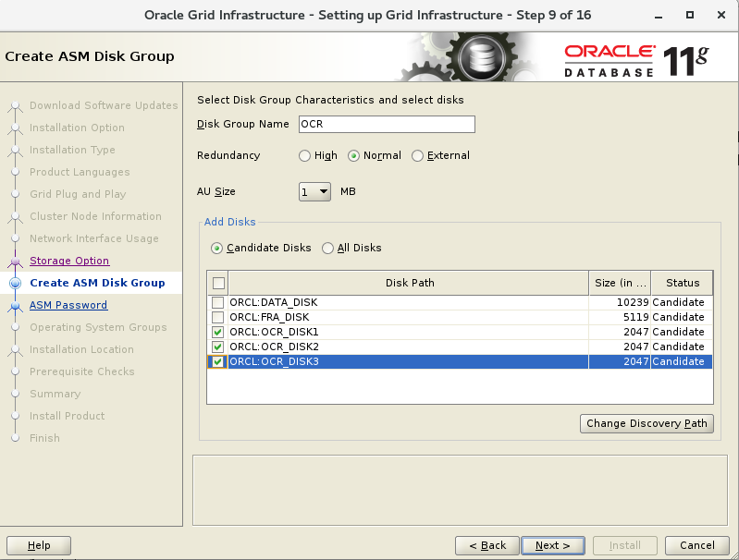Image resolution: width=739 pixels, height=560 pixels.
Task: Go Back to previous step
Action: pos(487,545)
